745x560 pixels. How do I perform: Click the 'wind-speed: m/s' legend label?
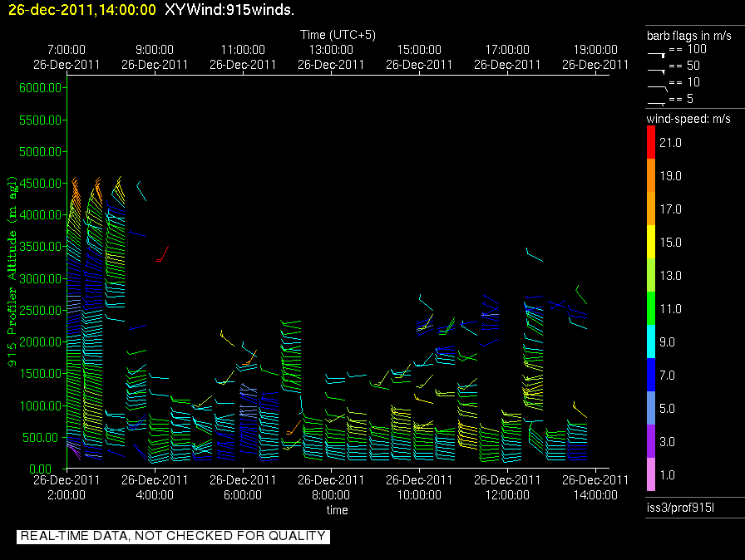click(688, 119)
